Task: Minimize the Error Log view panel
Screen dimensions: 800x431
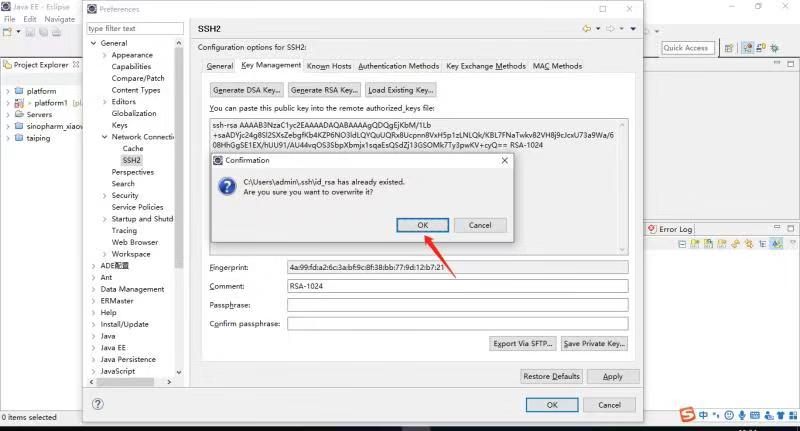Action: 777,227
